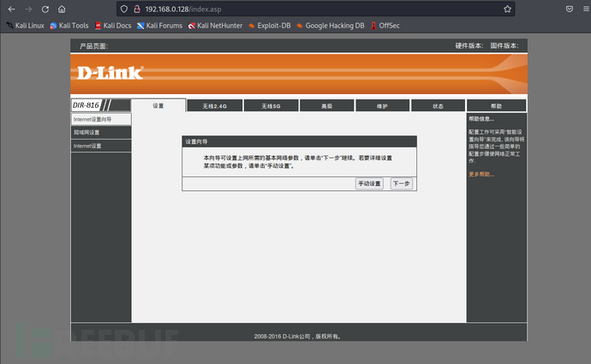Screen dimensions: 591x364
Task: Switch to the 无线2.4G tab
Action: (214, 105)
